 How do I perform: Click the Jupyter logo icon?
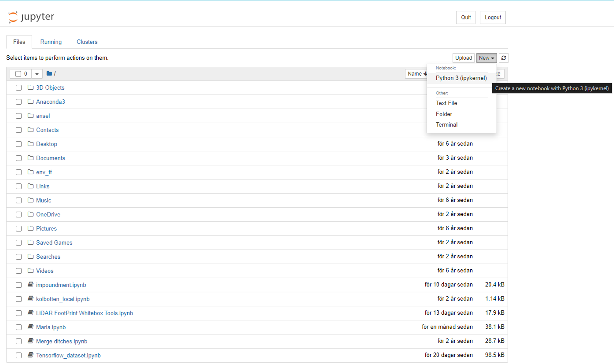pyautogui.click(x=13, y=17)
